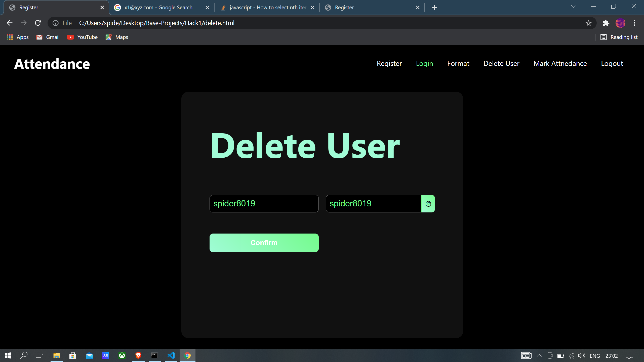Open Visual Studio Code from taskbar
This screenshot has width=644, height=362.
[x=171, y=355]
